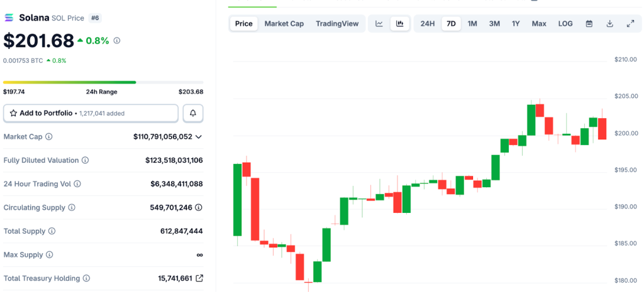Switch to the Market Cap chart tab
This screenshot has width=644, height=292.
284,24
